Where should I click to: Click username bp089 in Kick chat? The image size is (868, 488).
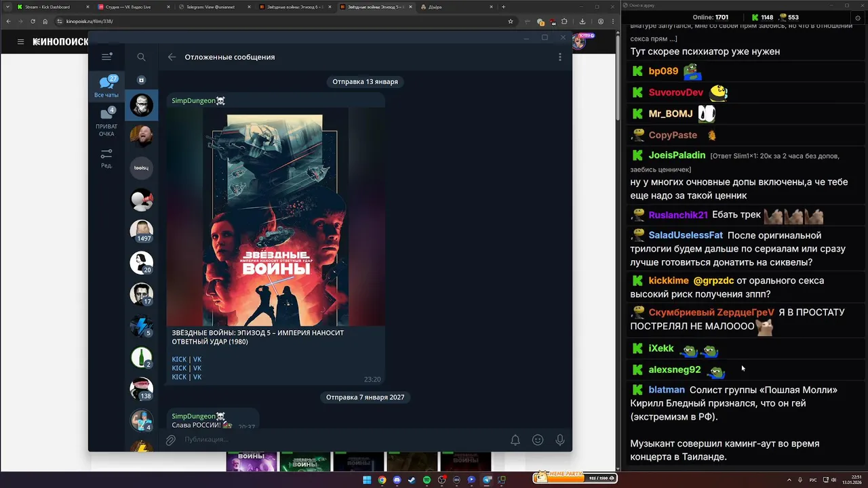(x=663, y=71)
